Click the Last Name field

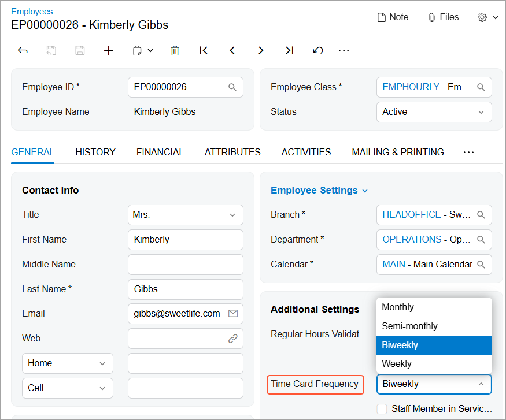click(x=186, y=289)
